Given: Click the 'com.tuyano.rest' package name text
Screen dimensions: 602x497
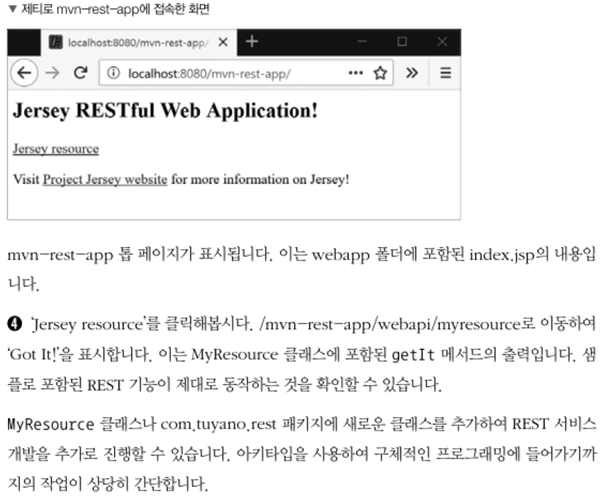Looking at the screenshot, I should pos(218,424).
